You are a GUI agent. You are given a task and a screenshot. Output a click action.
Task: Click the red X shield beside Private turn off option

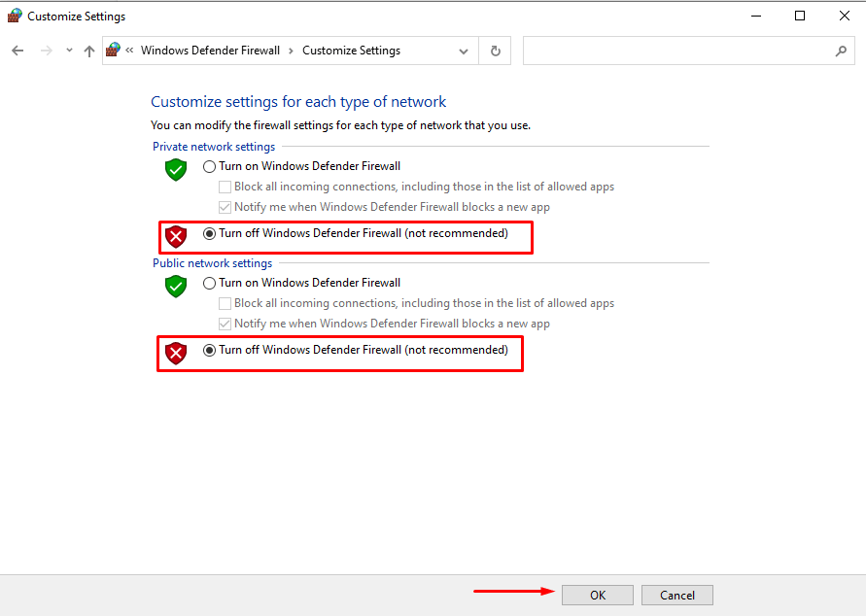pyautogui.click(x=175, y=236)
